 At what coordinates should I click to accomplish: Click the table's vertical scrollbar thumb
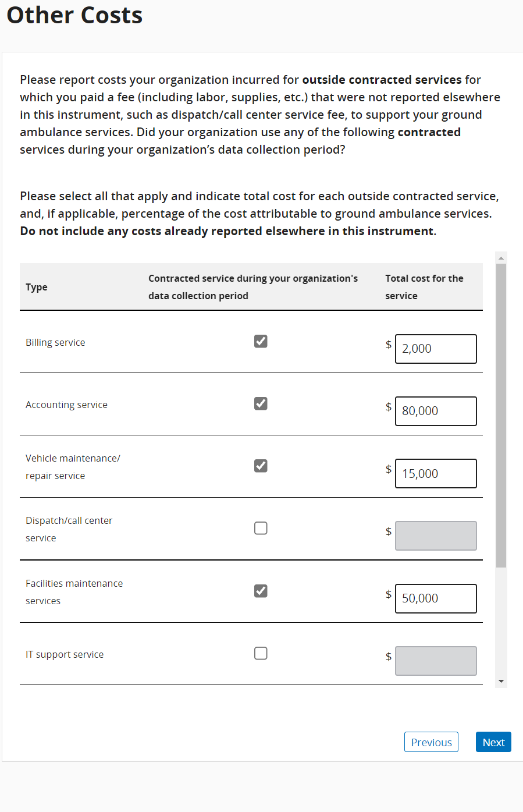[x=501, y=415]
